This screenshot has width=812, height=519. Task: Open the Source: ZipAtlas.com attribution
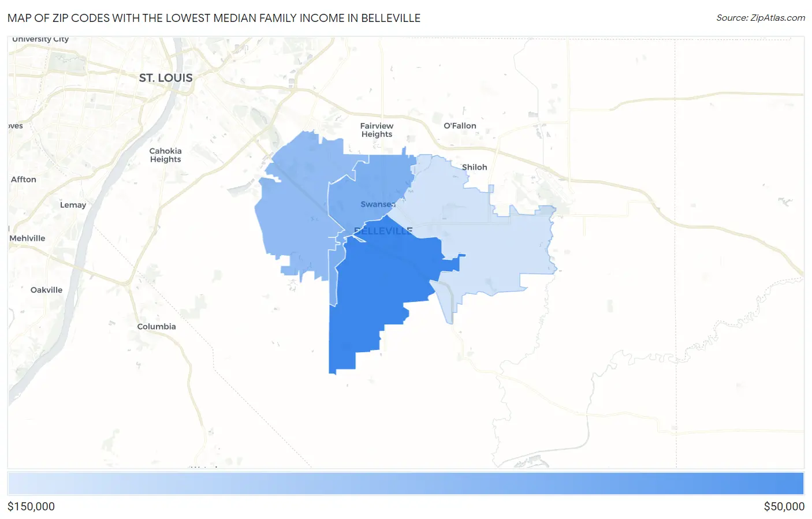coord(760,18)
